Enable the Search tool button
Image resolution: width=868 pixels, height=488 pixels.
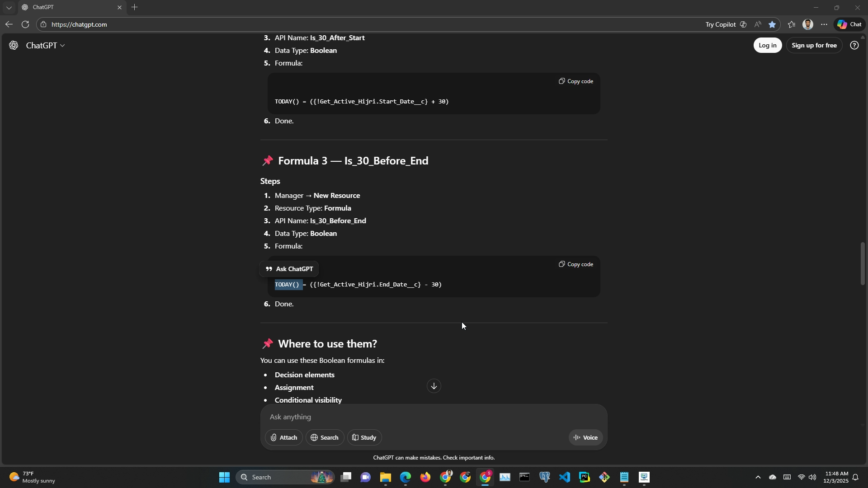[x=325, y=438]
